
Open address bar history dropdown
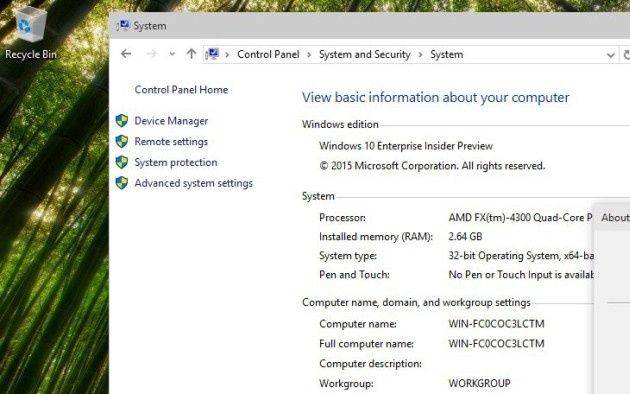tap(610, 55)
